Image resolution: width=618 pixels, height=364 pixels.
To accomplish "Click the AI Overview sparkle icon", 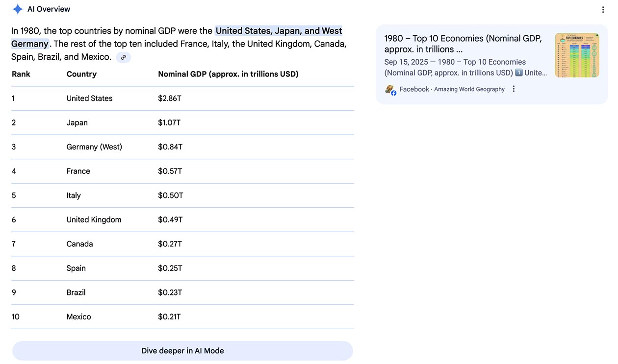I will (18, 9).
